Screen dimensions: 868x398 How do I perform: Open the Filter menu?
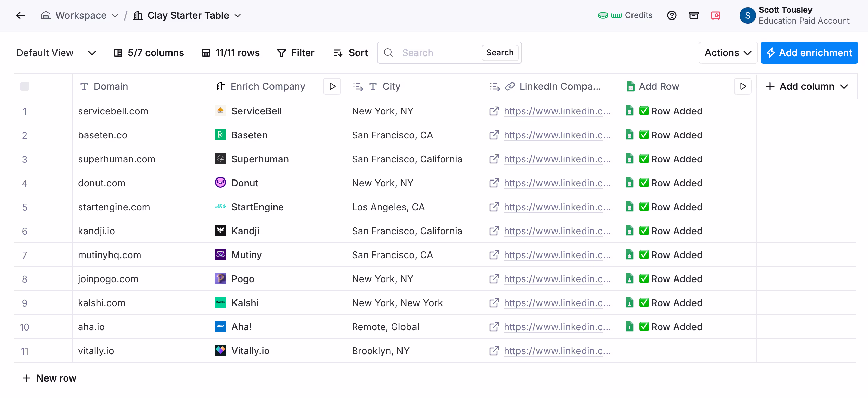296,53
